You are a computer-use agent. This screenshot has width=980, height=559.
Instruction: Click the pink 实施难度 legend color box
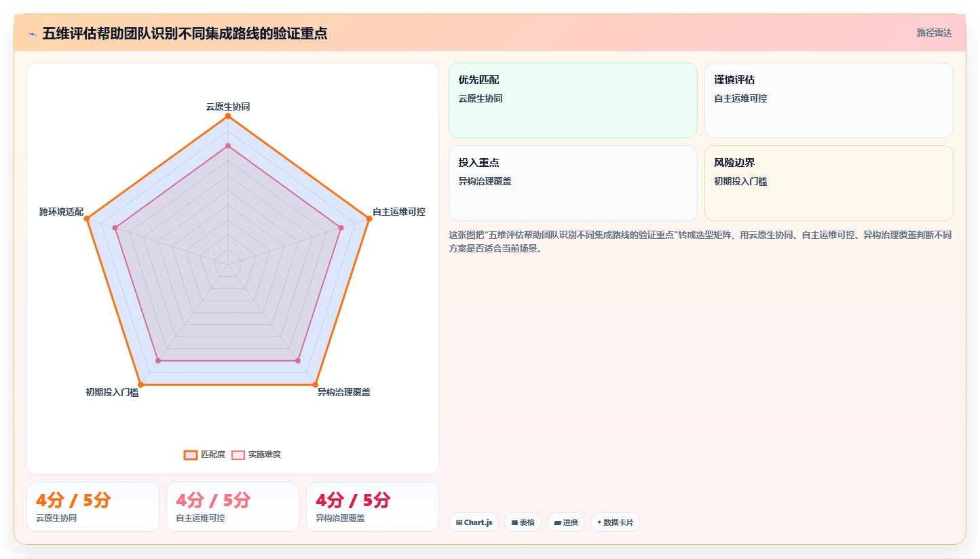[238, 455]
